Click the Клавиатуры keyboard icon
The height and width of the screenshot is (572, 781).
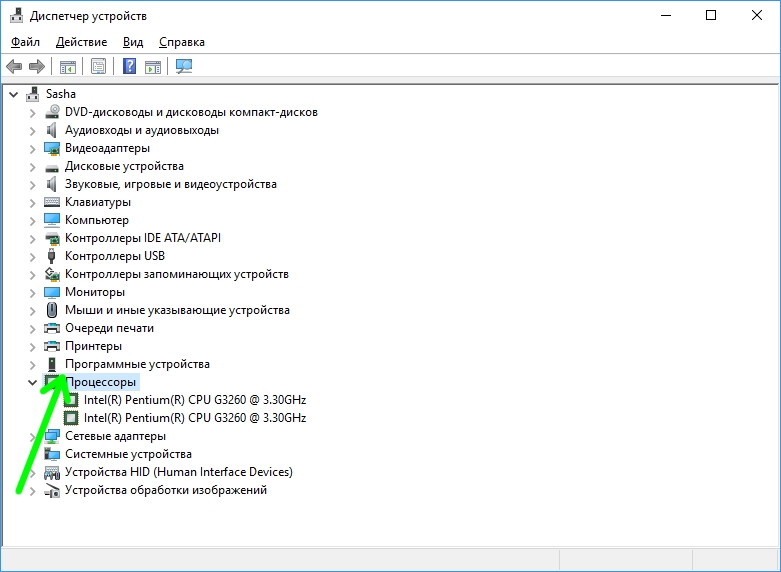click(x=52, y=202)
